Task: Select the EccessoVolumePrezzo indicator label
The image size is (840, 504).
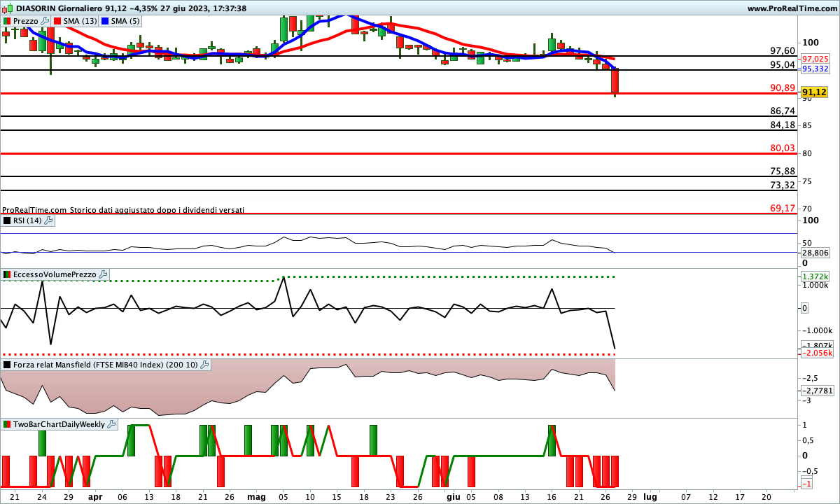Action: coord(55,275)
